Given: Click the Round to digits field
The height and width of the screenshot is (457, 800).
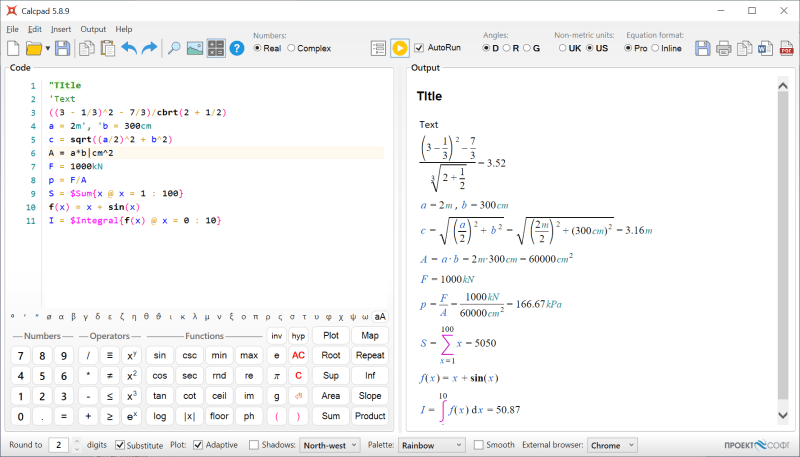Looking at the screenshot, I should 59,445.
